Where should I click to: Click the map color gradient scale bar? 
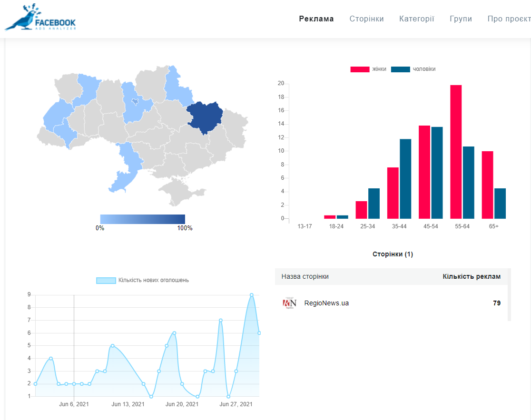click(142, 219)
